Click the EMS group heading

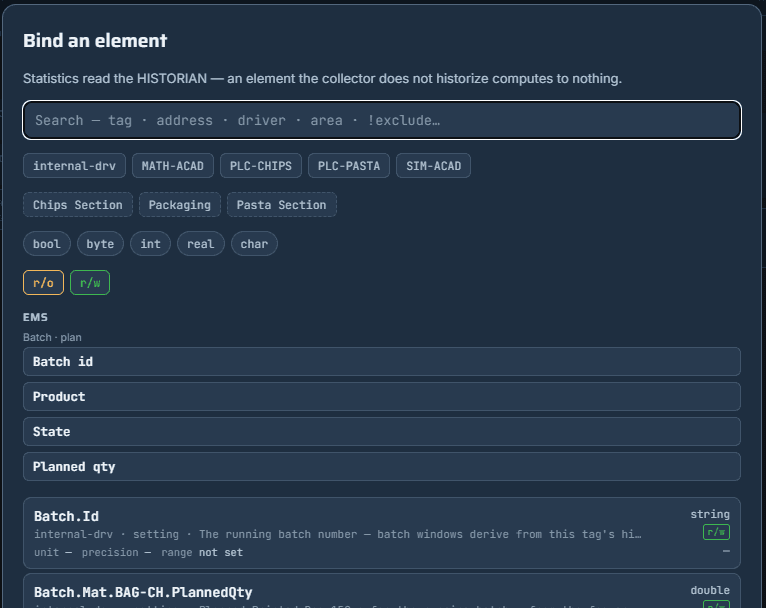[35, 317]
